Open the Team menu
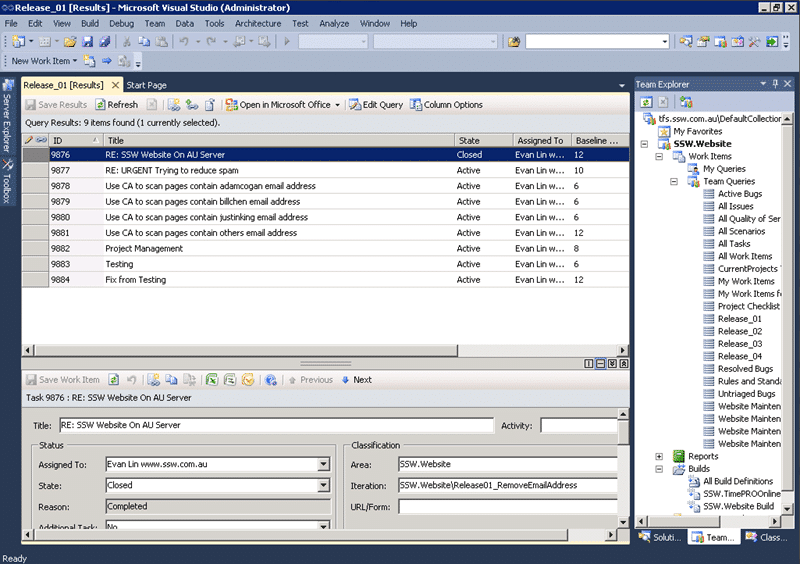Image resolution: width=800 pixels, height=564 pixels. coord(155,23)
